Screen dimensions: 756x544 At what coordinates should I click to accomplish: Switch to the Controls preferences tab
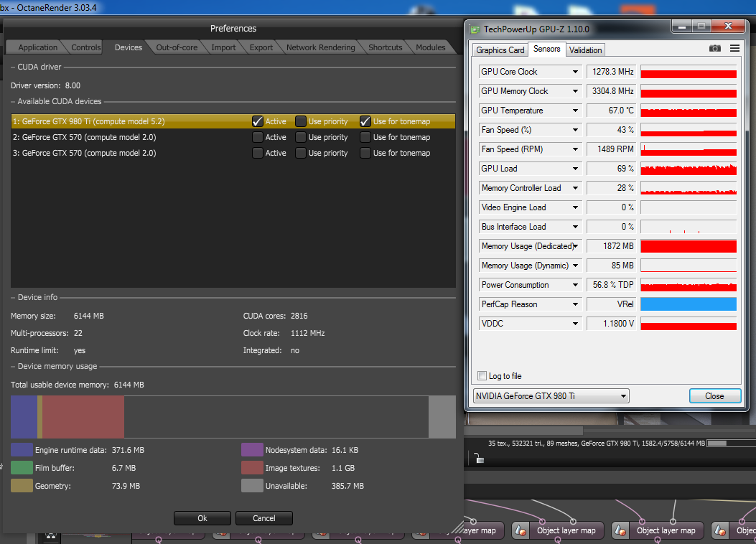click(86, 47)
